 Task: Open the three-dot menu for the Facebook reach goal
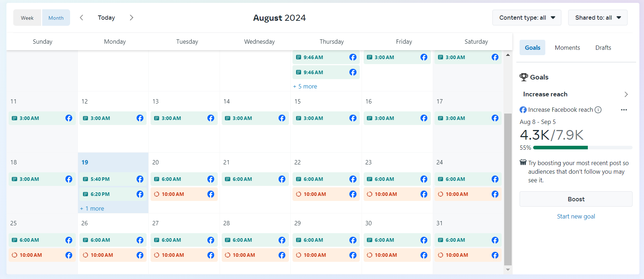click(x=624, y=110)
